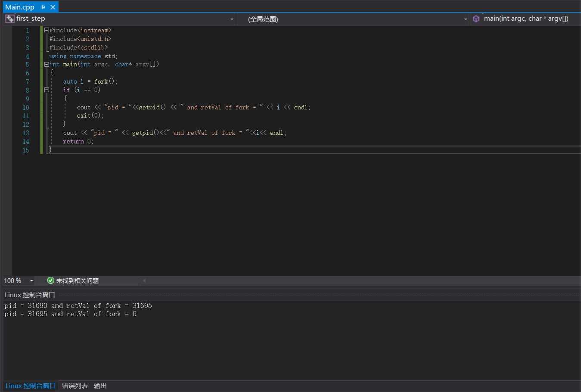
Task: Switch to the Main.cpp editor tab
Action: [20, 7]
